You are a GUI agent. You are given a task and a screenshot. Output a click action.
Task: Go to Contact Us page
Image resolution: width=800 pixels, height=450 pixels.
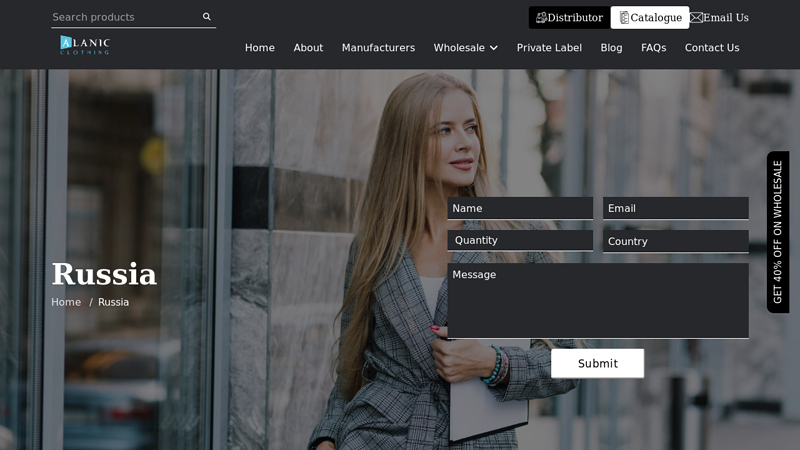pyautogui.click(x=712, y=48)
